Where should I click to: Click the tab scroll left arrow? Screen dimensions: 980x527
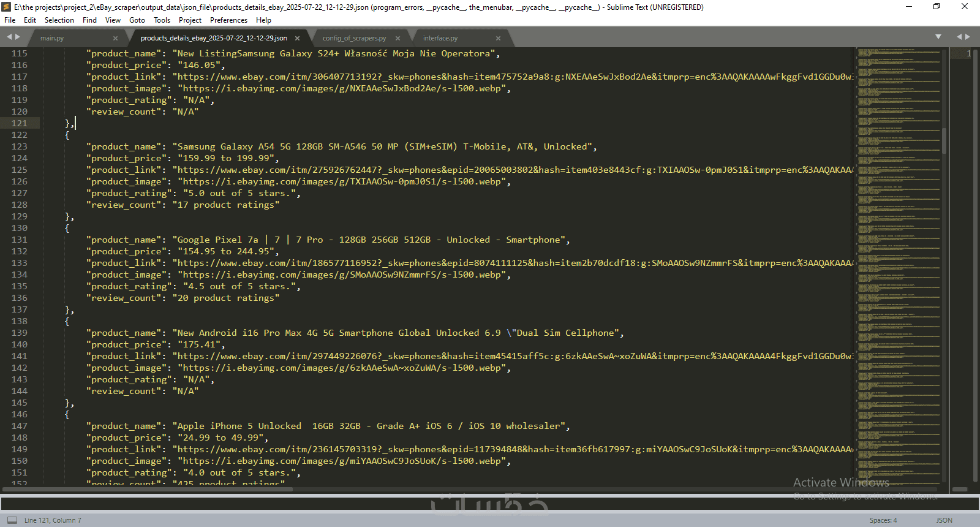(10, 37)
